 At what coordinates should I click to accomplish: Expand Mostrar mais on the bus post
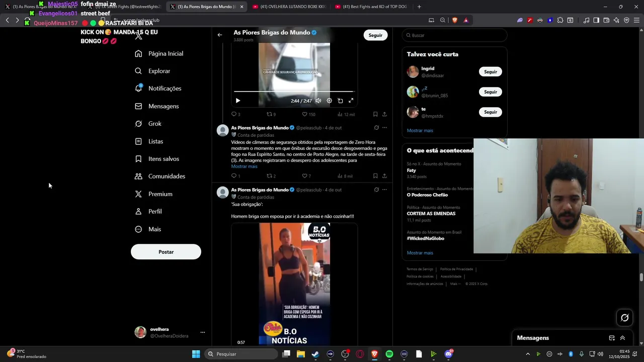(x=244, y=166)
